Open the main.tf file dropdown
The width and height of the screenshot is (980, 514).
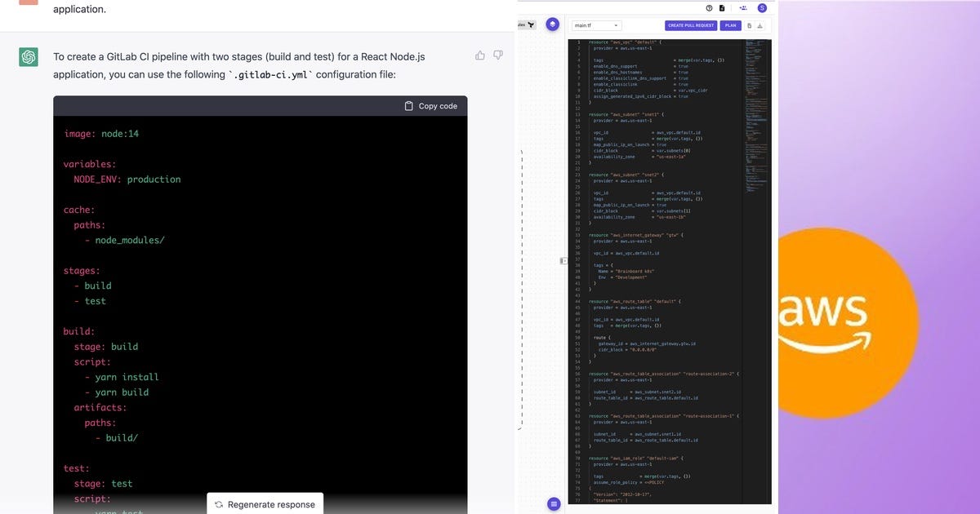[x=597, y=25]
